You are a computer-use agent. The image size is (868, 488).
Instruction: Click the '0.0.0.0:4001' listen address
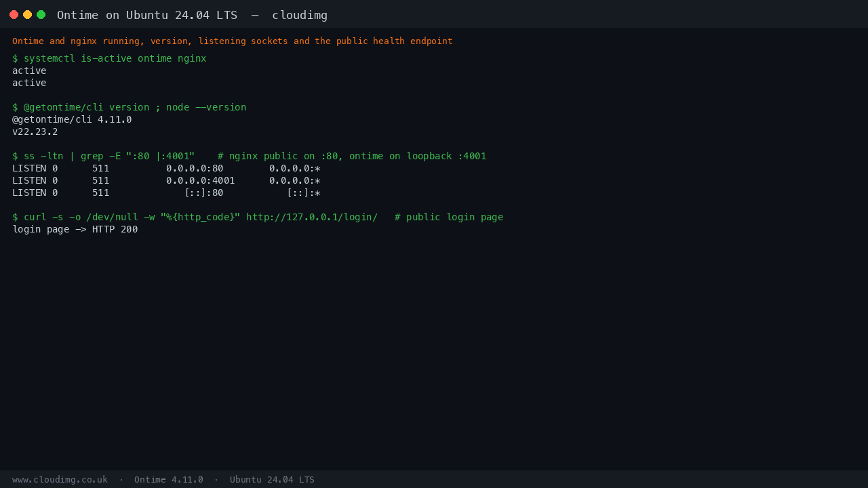tap(201, 180)
